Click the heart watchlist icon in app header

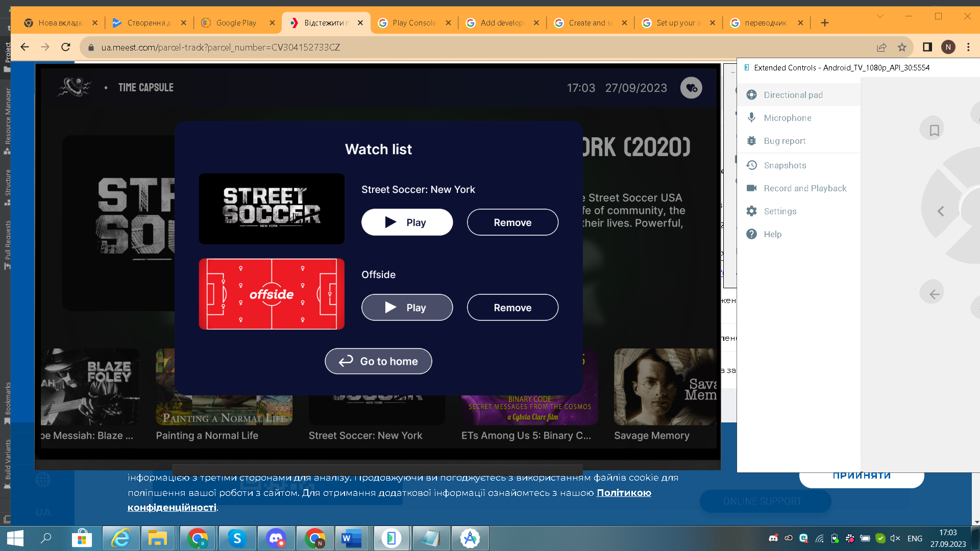pos(691,88)
